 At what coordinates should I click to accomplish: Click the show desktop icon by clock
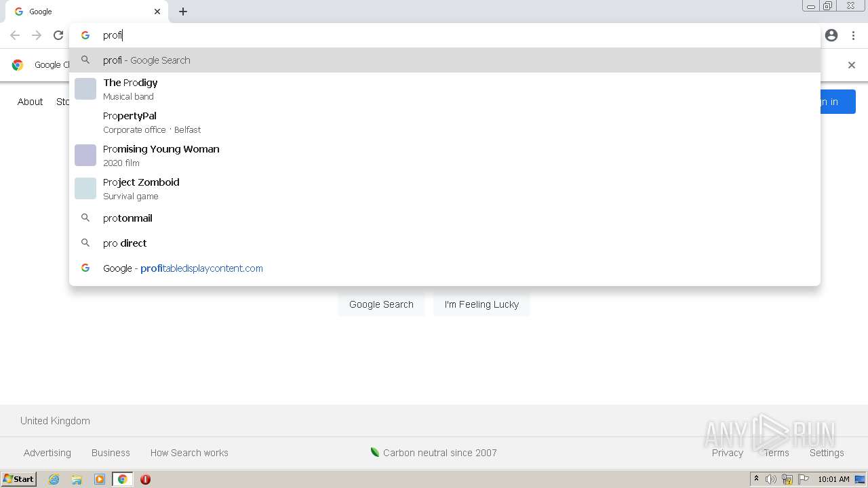point(860,479)
